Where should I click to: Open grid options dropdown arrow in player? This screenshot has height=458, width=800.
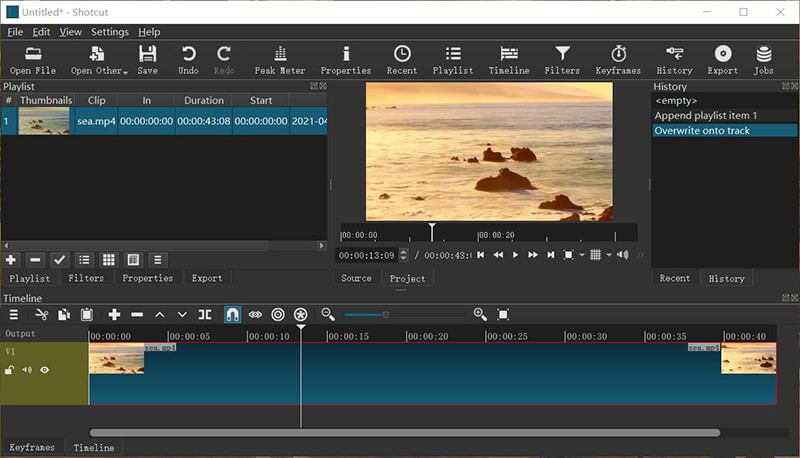click(x=609, y=255)
